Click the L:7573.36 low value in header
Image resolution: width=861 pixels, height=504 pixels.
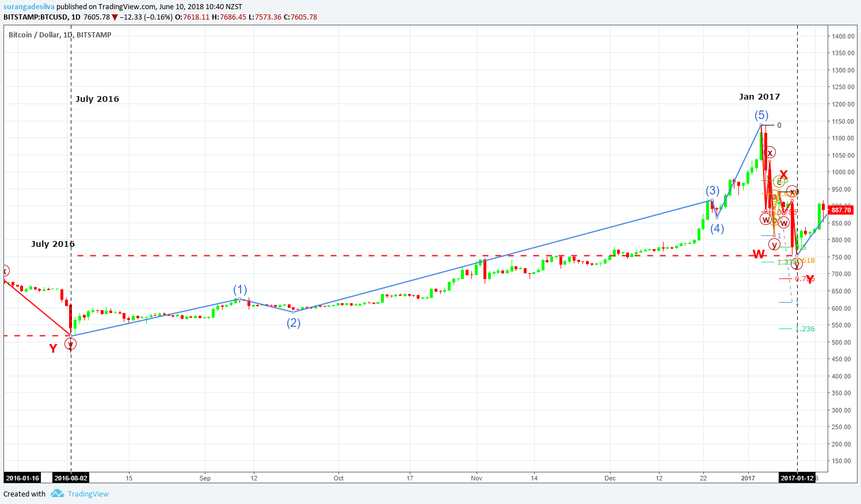(265, 17)
